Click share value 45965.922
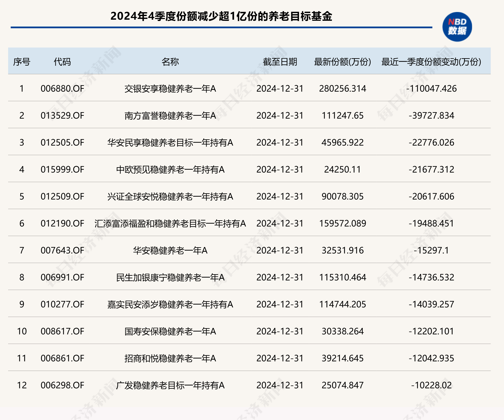 tap(342, 142)
